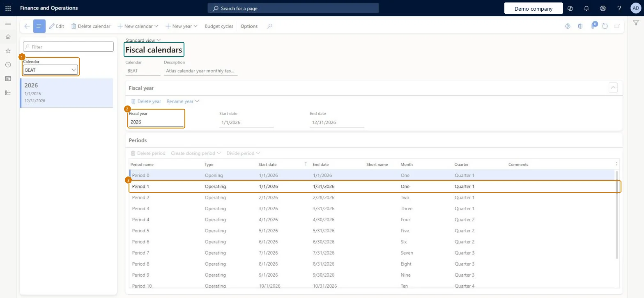Click the action pane search magnifier
644x298 pixels.
[270, 26]
